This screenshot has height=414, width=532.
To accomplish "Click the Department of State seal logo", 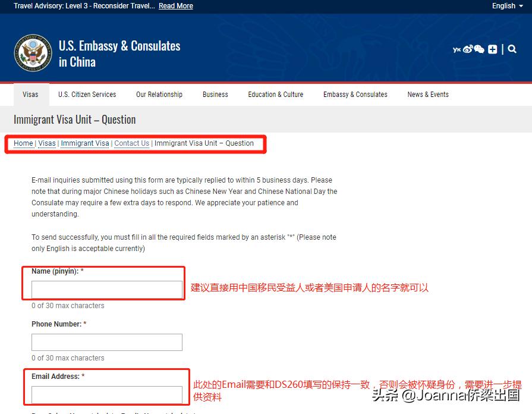I will 33,52.
